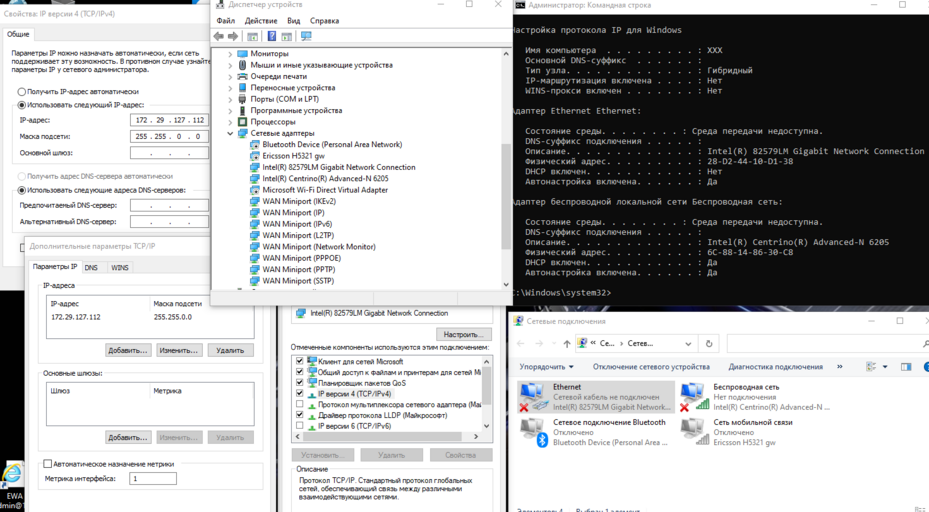Click the up arrow in Network Connections

[x=567, y=343]
